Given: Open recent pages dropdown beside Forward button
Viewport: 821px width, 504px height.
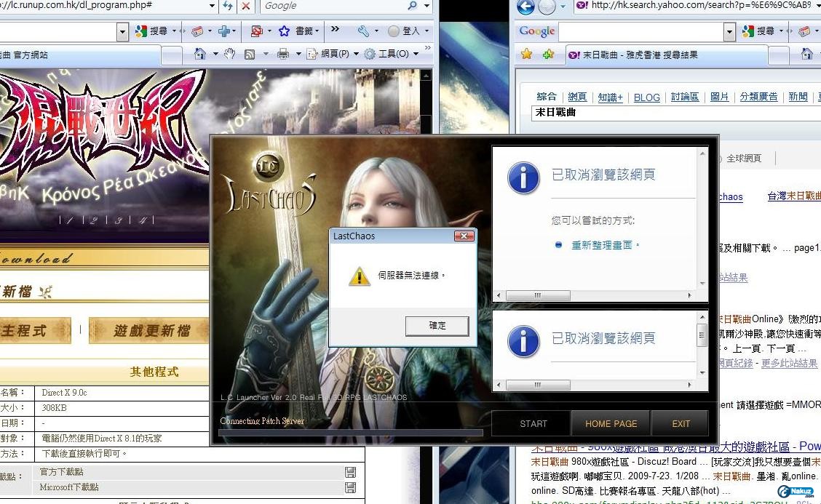Looking at the screenshot, I should tap(563, 7).
